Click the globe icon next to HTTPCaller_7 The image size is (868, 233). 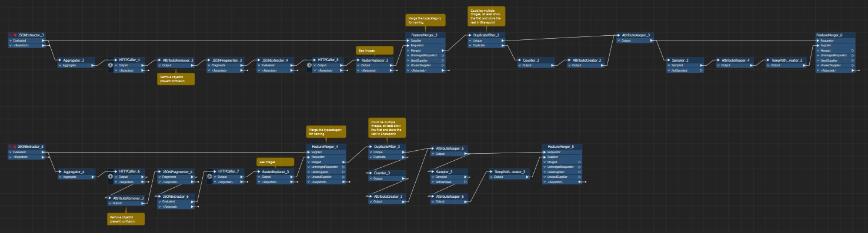pos(209,177)
